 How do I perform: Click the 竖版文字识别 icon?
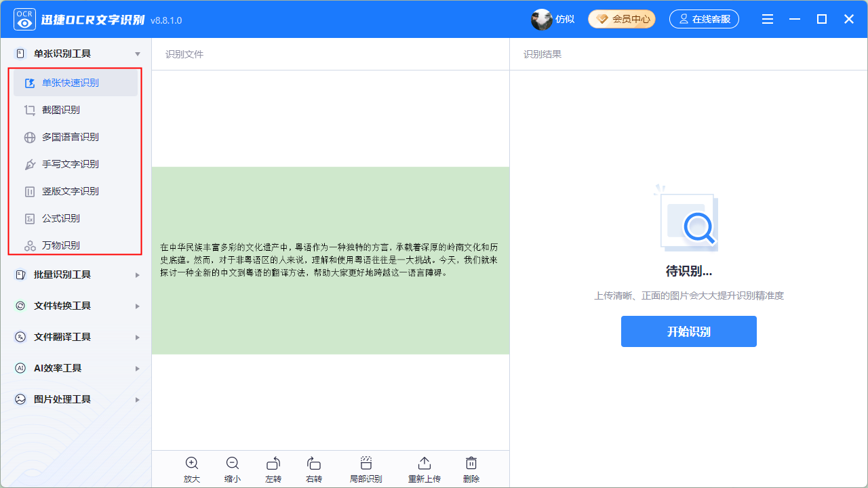30,191
